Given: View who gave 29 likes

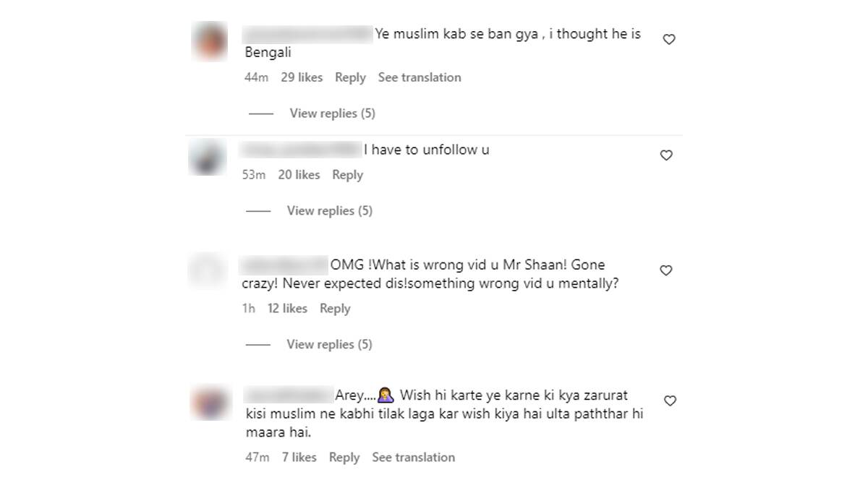Looking at the screenshot, I should click(x=302, y=77).
